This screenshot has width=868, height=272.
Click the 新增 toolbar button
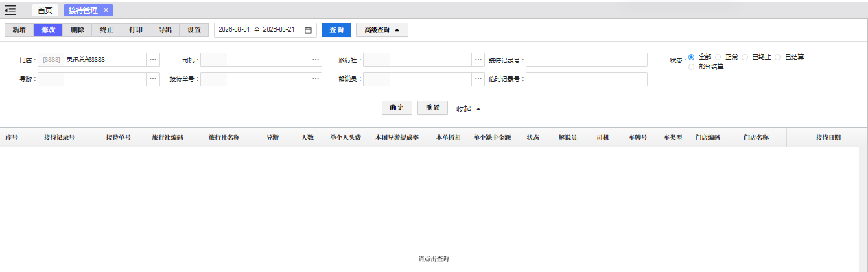pyautogui.click(x=19, y=30)
